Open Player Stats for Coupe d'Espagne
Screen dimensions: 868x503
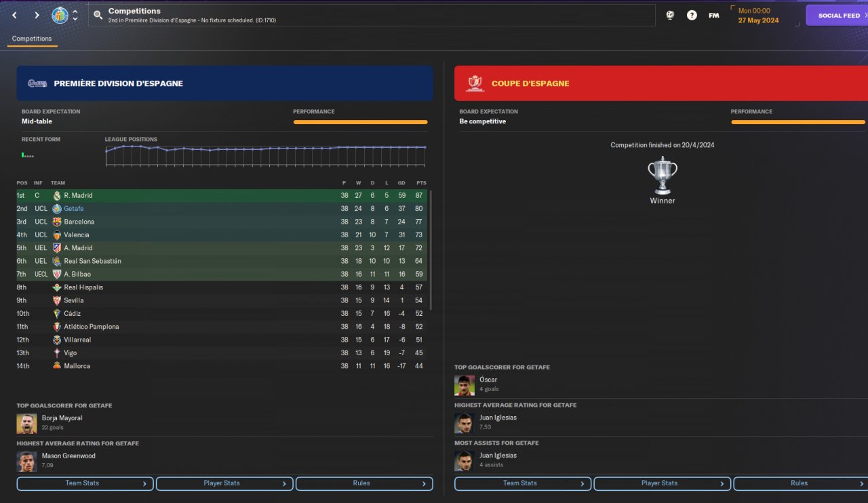(662, 483)
